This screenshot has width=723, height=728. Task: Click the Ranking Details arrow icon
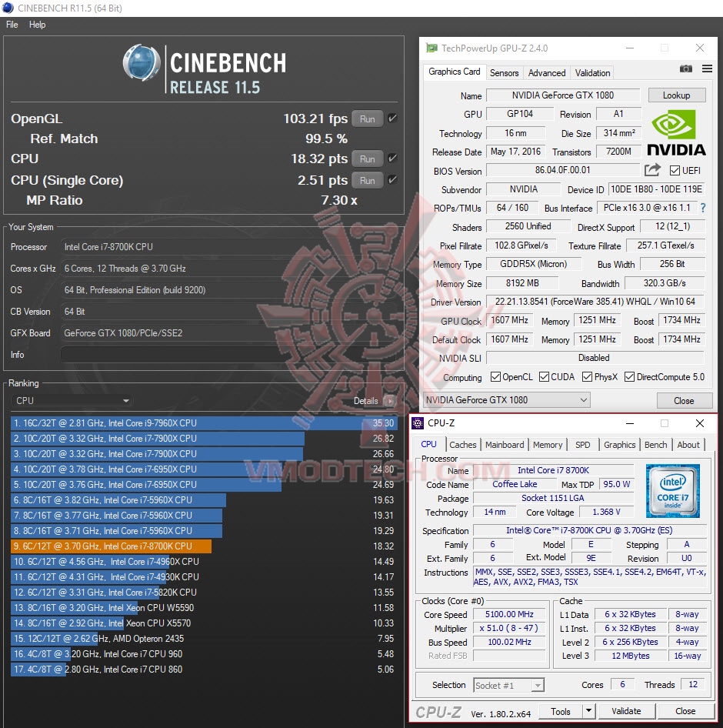390,401
